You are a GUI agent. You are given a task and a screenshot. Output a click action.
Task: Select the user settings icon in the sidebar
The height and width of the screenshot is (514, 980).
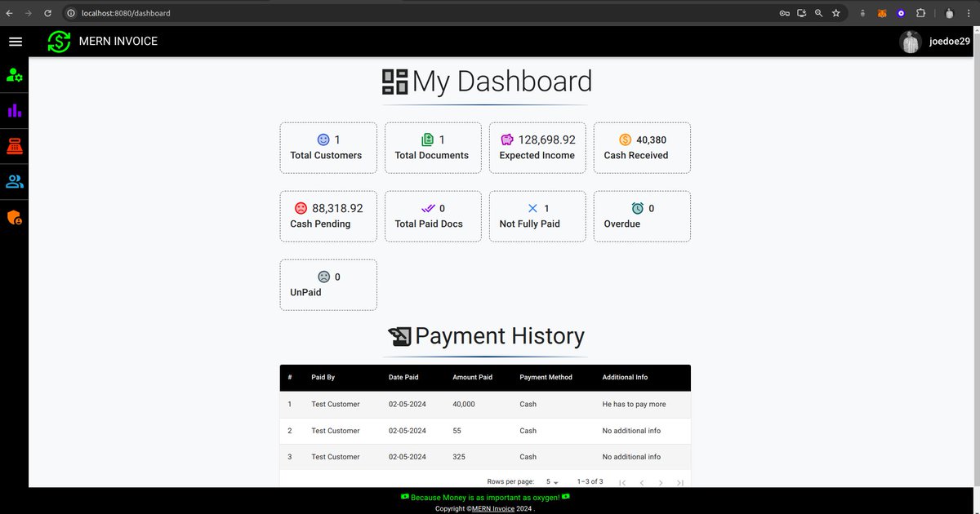click(14, 75)
